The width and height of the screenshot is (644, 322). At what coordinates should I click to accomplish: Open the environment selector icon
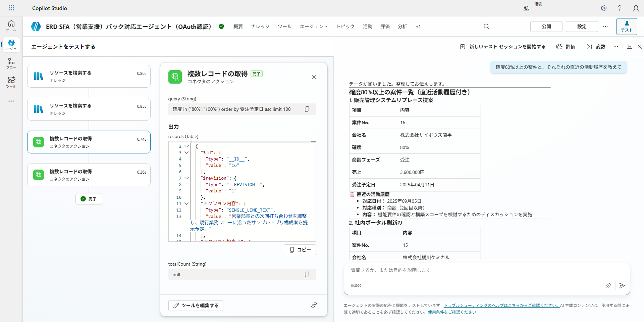(526, 8)
